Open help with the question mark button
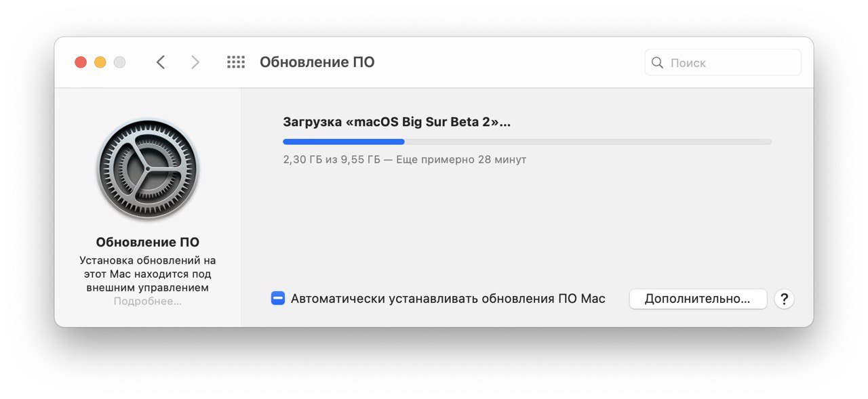The height and width of the screenshot is (399, 868). point(784,299)
